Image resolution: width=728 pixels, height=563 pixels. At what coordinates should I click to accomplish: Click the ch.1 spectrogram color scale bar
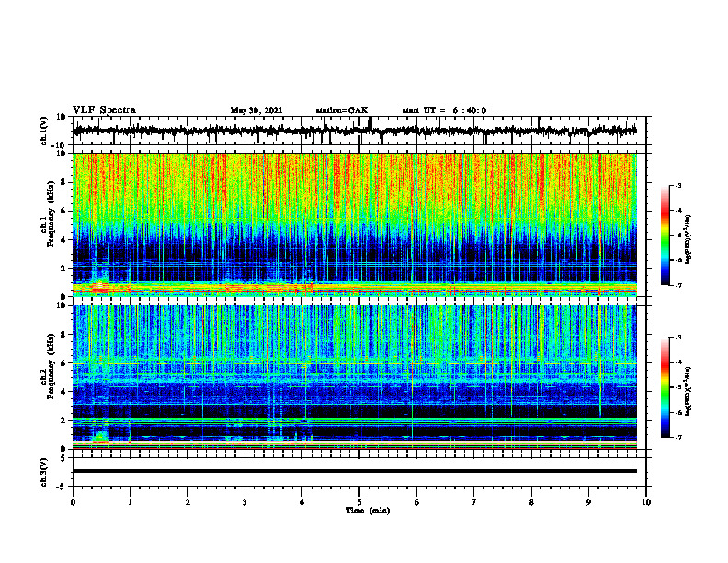point(665,236)
